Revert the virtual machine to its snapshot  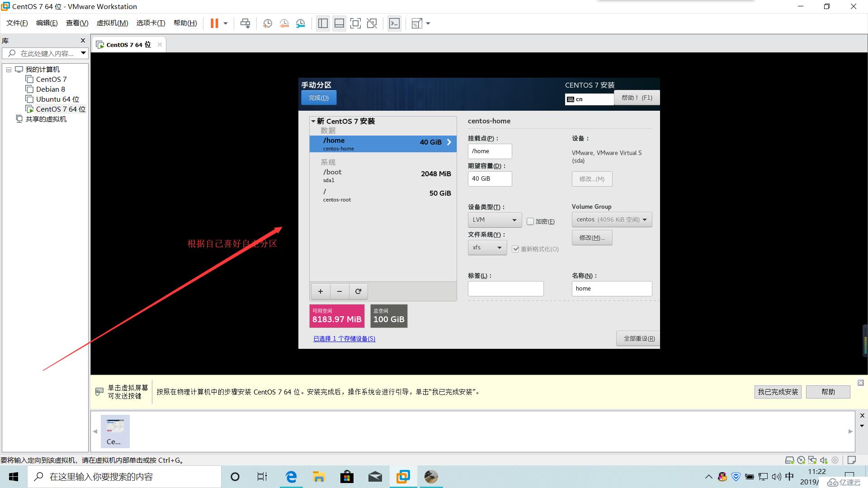tap(284, 23)
